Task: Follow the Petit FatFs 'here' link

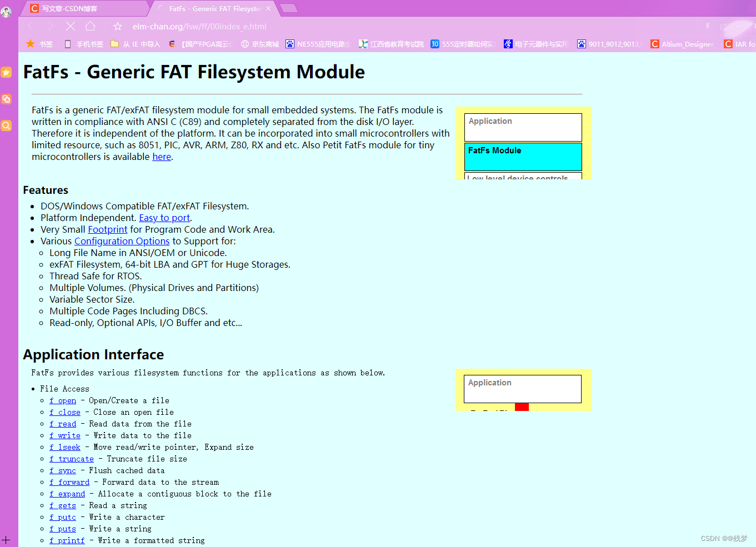Action: point(162,157)
